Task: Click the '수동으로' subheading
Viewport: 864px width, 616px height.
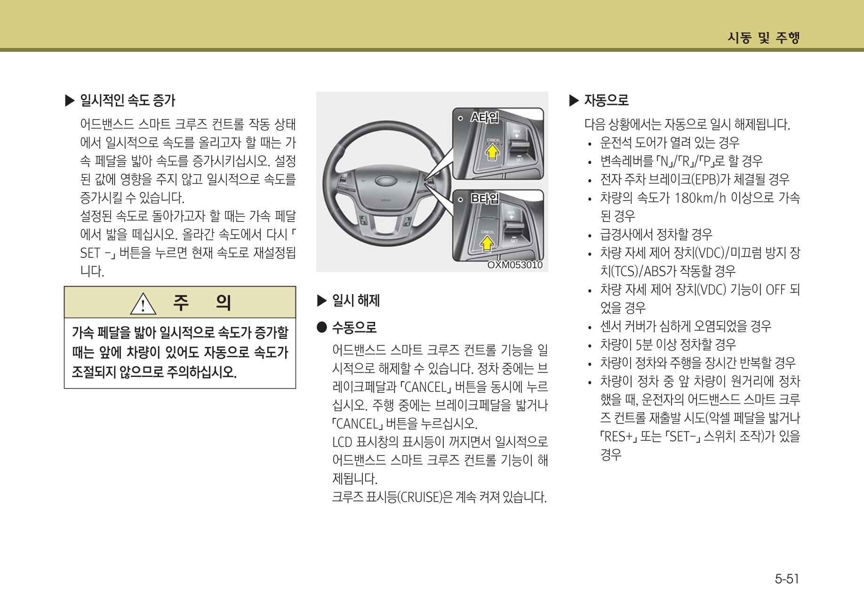Action: (x=354, y=327)
